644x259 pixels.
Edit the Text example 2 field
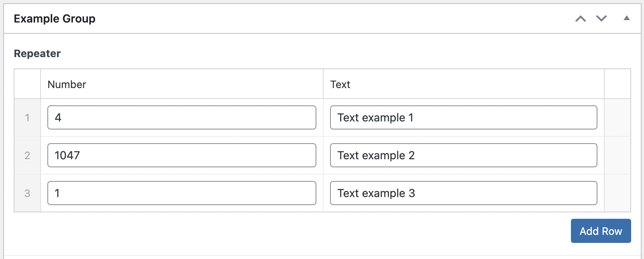coord(463,155)
